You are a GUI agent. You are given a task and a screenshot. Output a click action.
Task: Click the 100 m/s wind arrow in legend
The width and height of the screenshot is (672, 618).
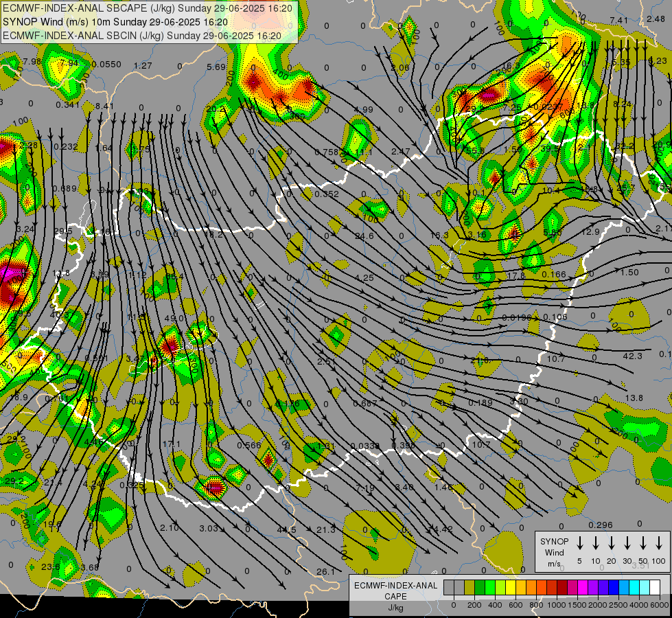(659, 543)
